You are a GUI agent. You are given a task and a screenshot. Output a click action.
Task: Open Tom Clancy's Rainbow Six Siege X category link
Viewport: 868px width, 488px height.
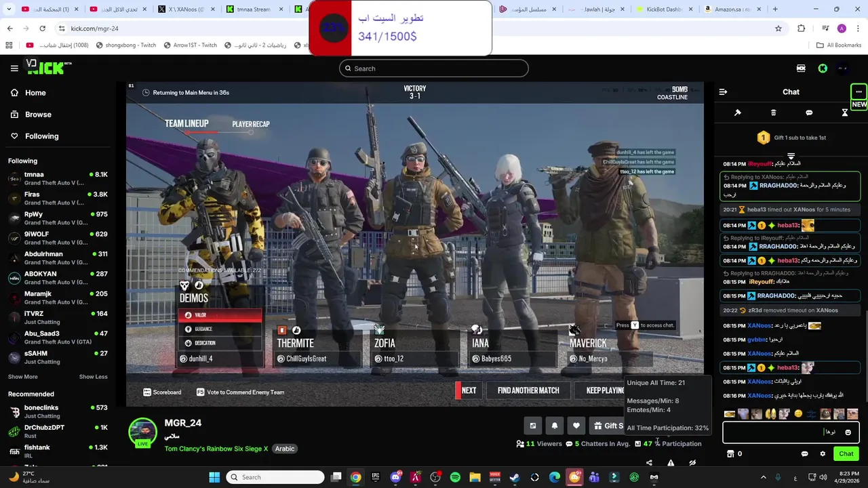click(x=216, y=449)
